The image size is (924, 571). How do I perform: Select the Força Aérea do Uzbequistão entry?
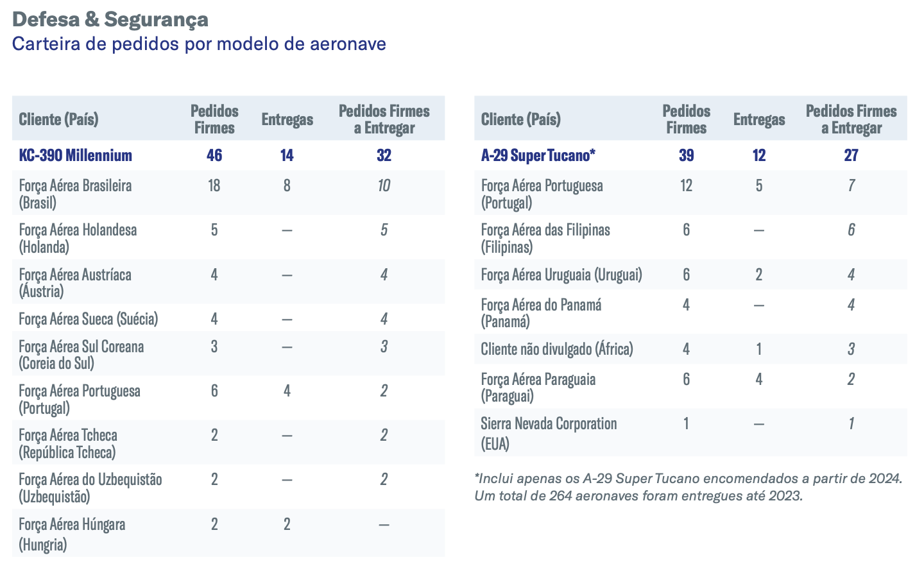(x=90, y=487)
